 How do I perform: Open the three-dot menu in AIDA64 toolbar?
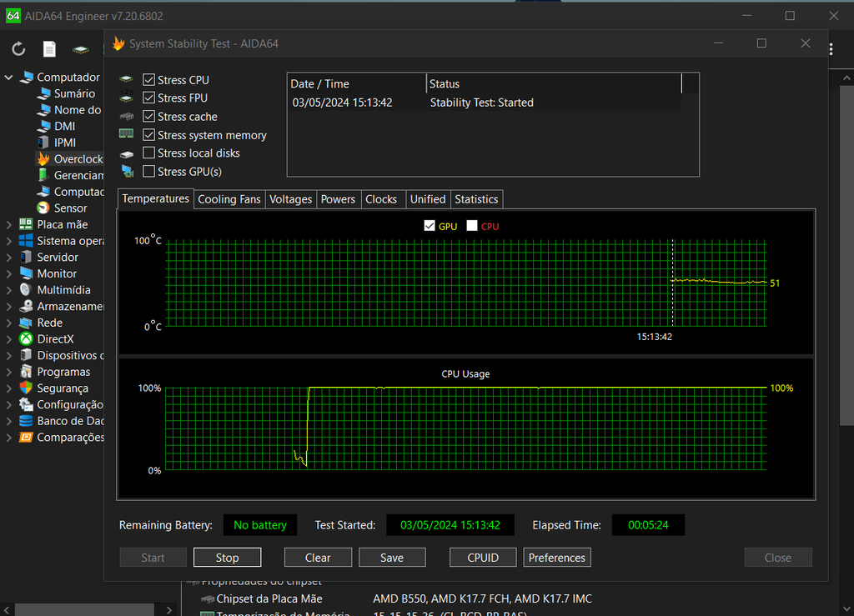(x=831, y=49)
